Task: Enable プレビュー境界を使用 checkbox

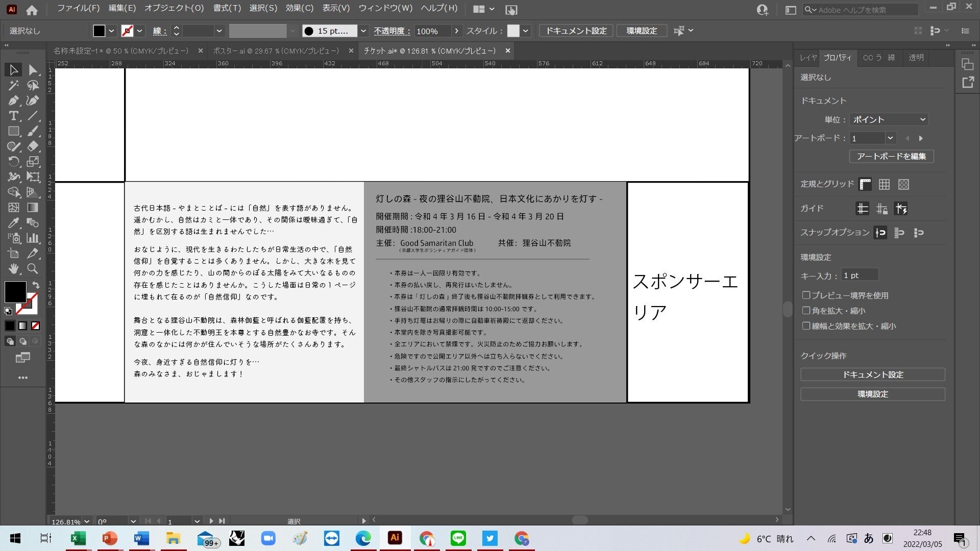Action: [806, 295]
